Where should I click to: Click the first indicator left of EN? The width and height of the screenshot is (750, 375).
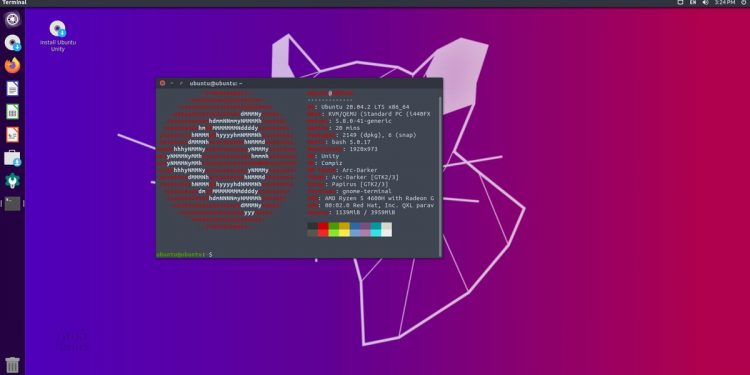[x=680, y=3]
